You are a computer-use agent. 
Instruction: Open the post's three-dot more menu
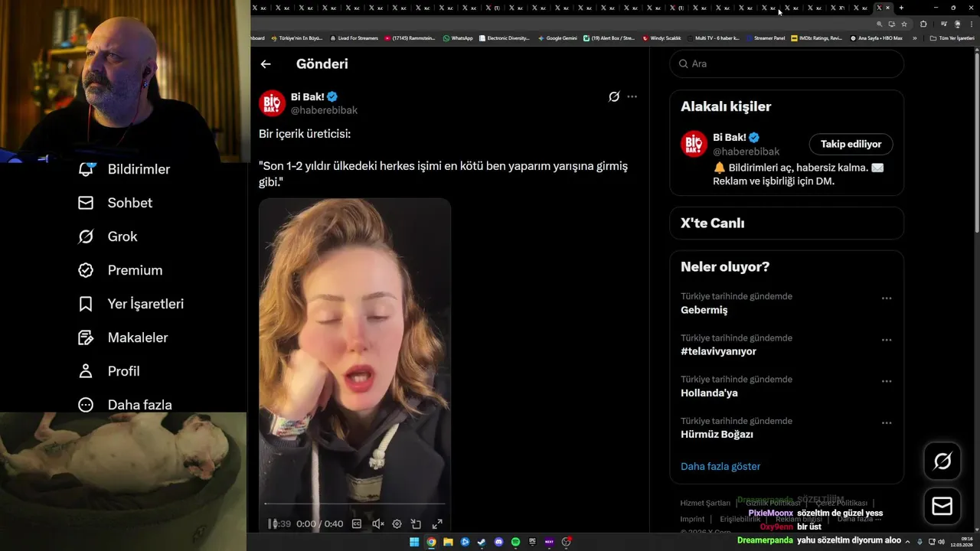click(x=632, y=96)
